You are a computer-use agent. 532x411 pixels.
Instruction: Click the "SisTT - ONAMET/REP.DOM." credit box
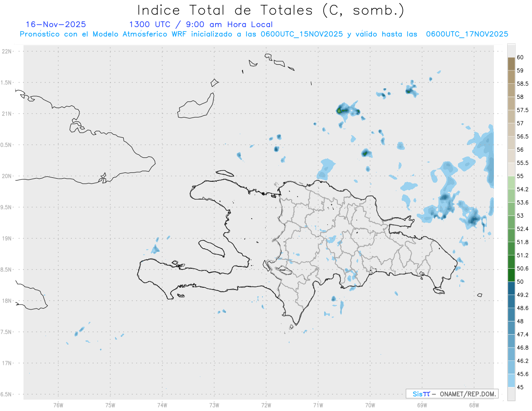click(452, 394)
